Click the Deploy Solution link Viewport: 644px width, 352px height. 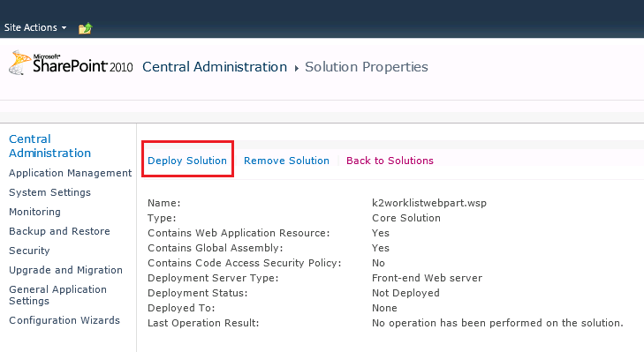[x=187, y=161]
